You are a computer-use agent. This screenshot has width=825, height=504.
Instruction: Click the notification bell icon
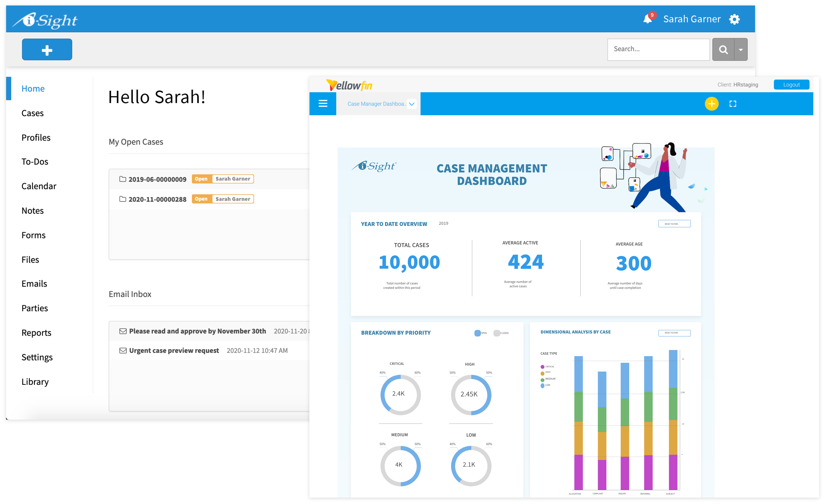pos(647,19)
